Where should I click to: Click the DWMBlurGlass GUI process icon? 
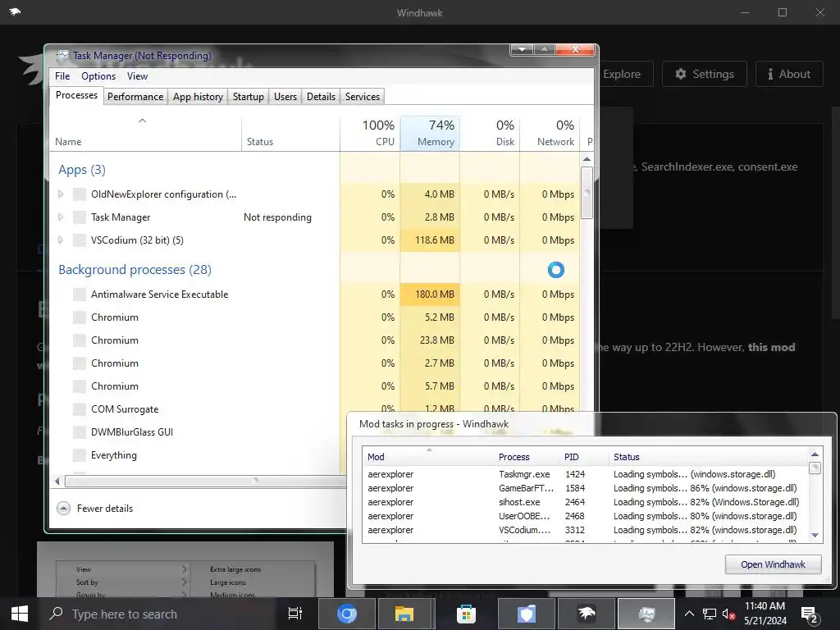80,432
